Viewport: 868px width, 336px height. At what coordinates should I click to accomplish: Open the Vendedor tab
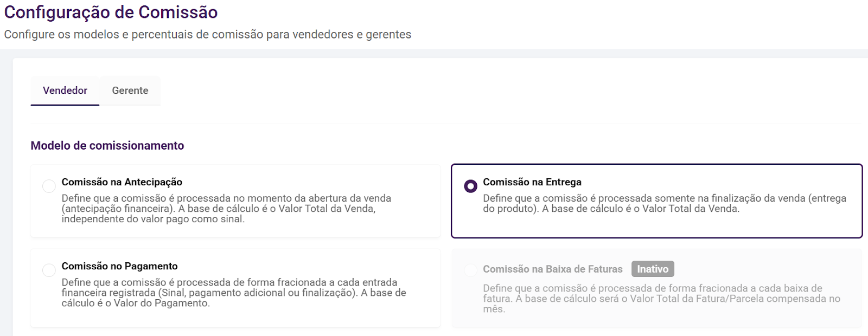(x=65, y=91)
